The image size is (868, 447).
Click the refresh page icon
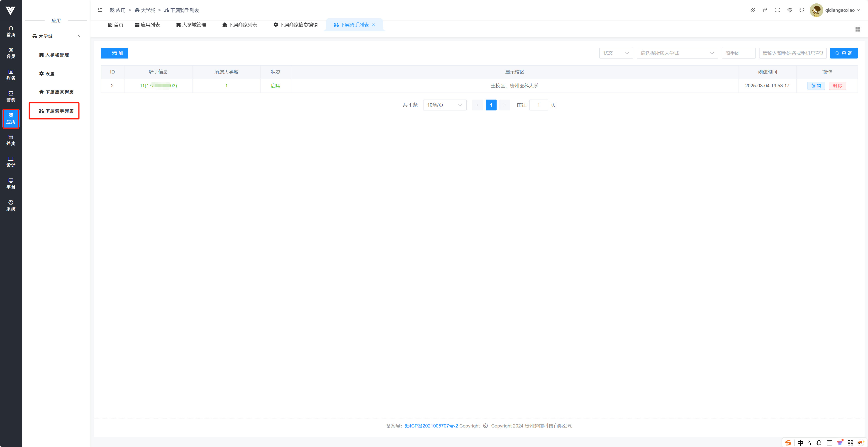802,10
